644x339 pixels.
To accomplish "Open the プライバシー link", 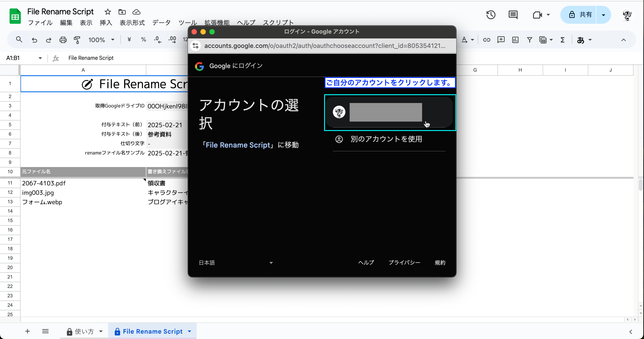I will pyautogui.click(x=404, y=263).
